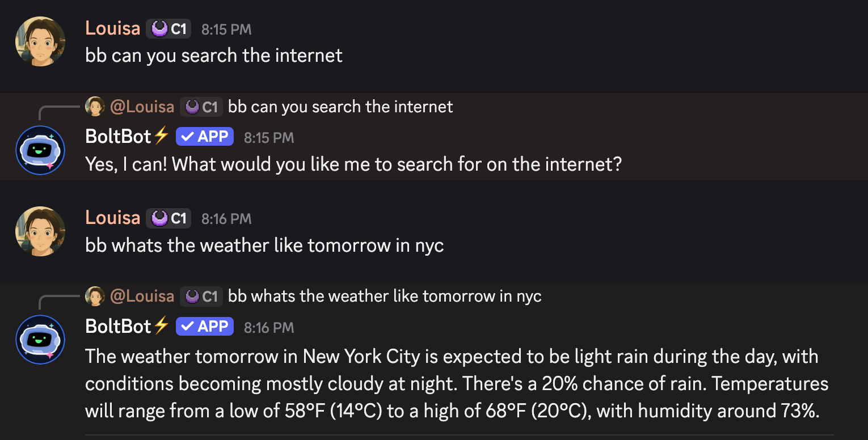Click the @Louisa mention in the first reply preview
This screenshot has width=868, height=440.
point(142,107)
